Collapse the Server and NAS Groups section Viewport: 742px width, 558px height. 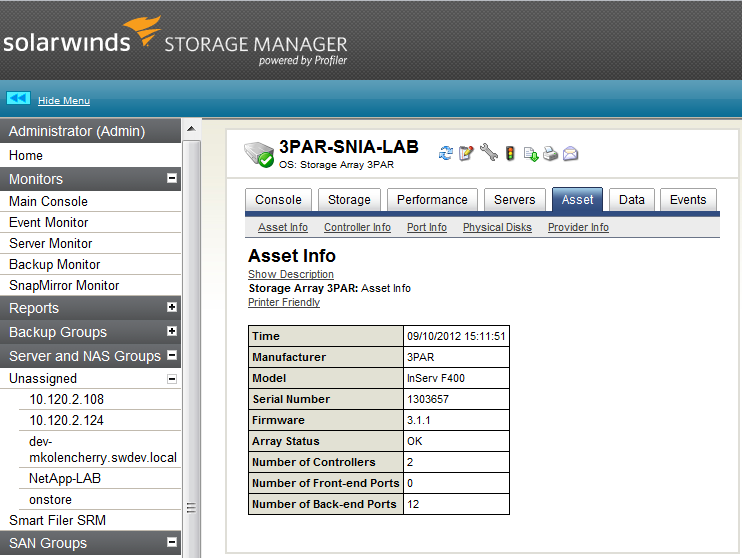[172, 355]
